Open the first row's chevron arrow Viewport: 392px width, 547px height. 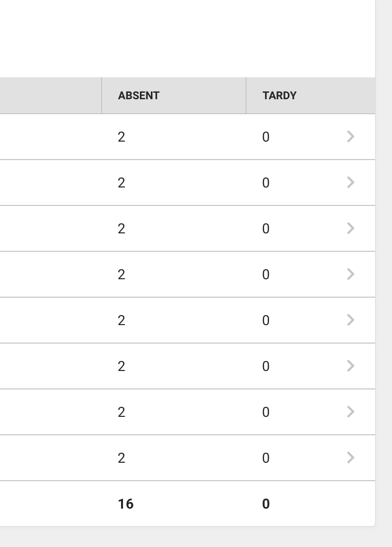(351, 137)
